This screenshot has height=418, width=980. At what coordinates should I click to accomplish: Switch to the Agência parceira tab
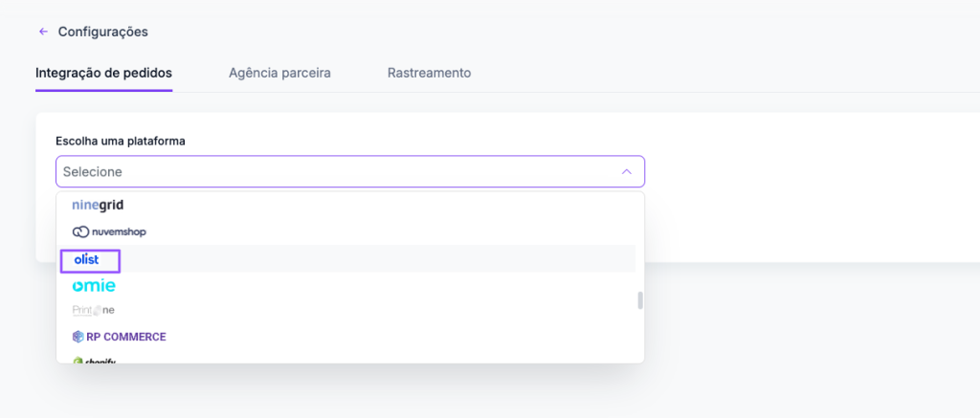(279, 73)
